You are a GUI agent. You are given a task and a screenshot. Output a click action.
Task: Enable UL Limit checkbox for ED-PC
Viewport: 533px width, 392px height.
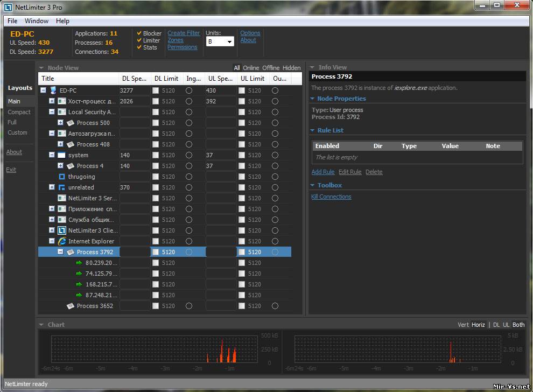pyautogui.click(x=242, y=90)
